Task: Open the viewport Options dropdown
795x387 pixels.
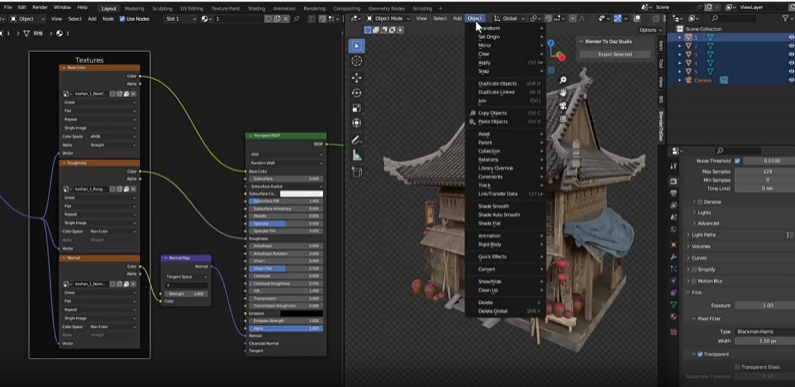Action: [650, 30]
